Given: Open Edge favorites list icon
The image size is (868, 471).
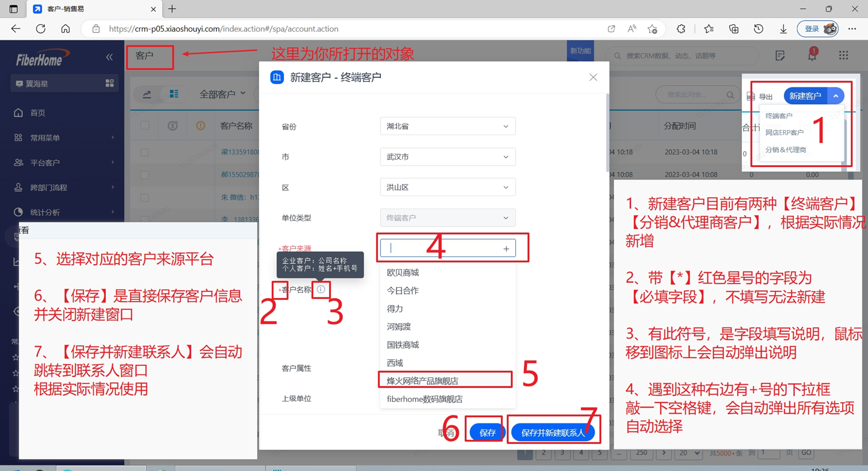Looking at the screenshot, I should 709,29.
